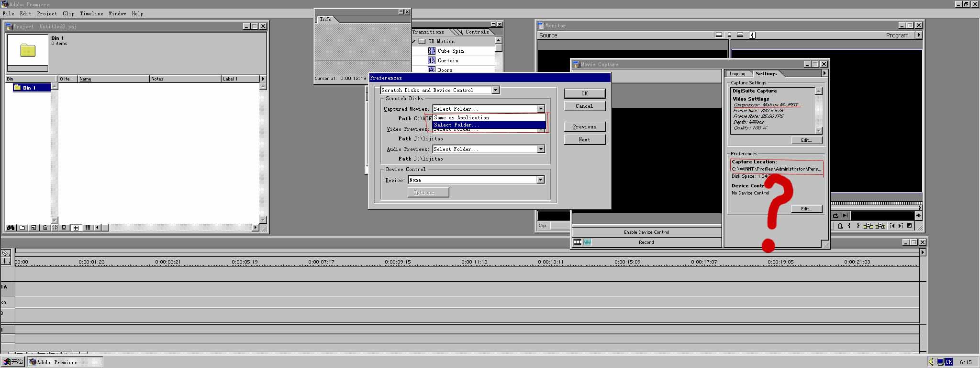Click the Capture Settings scroll down arrow
Screen dimensions: 980x368
pos(818,131)
